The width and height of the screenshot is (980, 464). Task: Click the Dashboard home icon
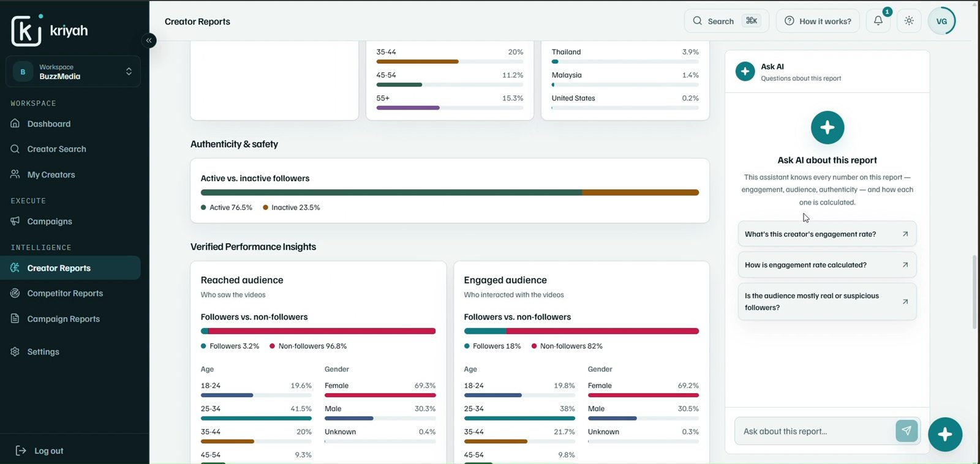pos(15,124)
